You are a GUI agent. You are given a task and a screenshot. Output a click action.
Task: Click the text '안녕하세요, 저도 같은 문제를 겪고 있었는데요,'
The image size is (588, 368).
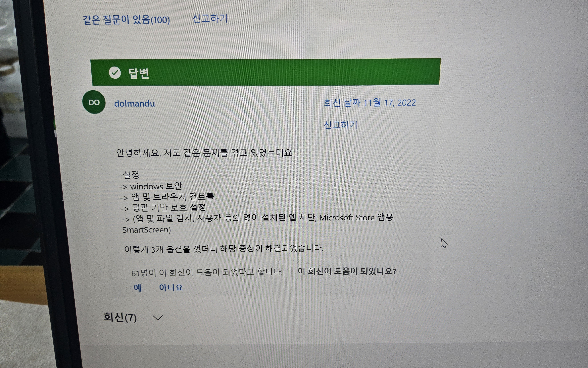pos(205,153)
